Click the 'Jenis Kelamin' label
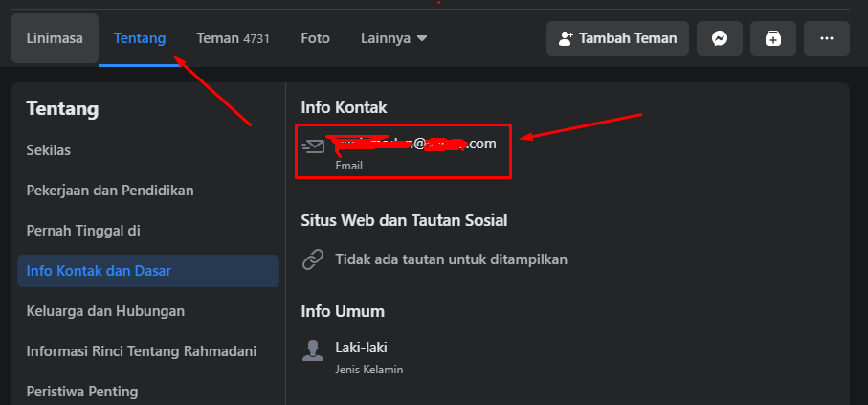The height and width of the screenshot is (405, 868). (x=369, y=370)
